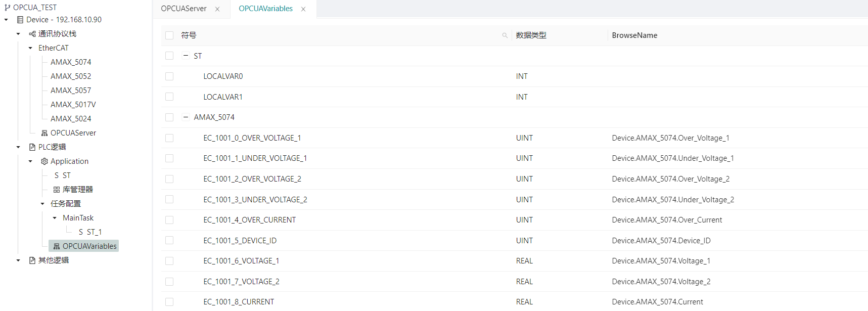Check the EC_1001_0_OVER_VOLTAGE_1 checkbox
The image size is (868, 311).
169,138
